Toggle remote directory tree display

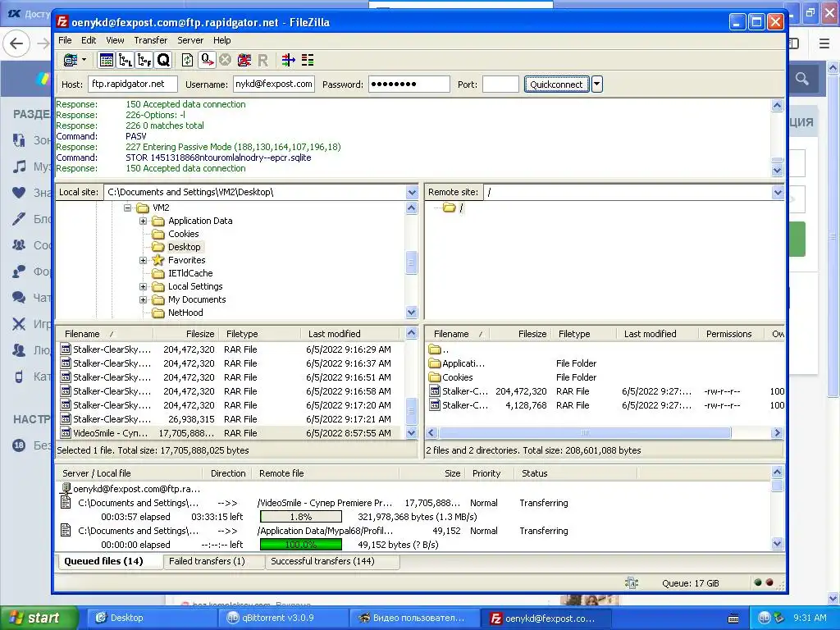click(144, 60)
